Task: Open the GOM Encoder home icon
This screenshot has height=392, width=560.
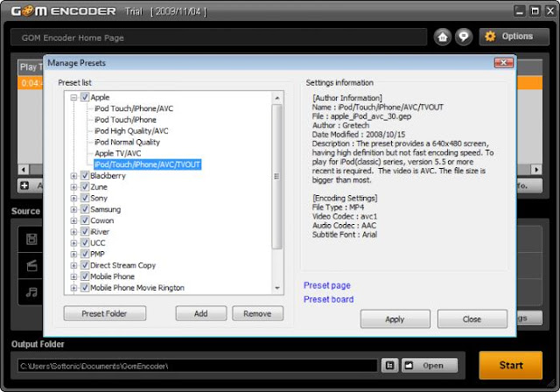Action: click(x=443, y=37)
